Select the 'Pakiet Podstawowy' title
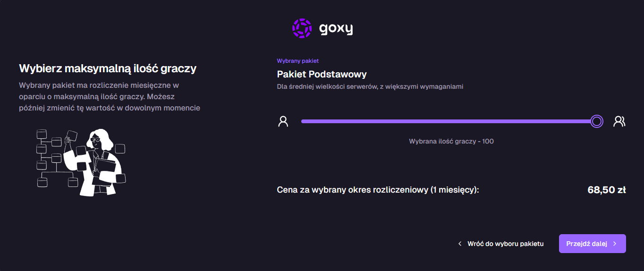This screenshot has height=271, width=644. click(322, 74)
